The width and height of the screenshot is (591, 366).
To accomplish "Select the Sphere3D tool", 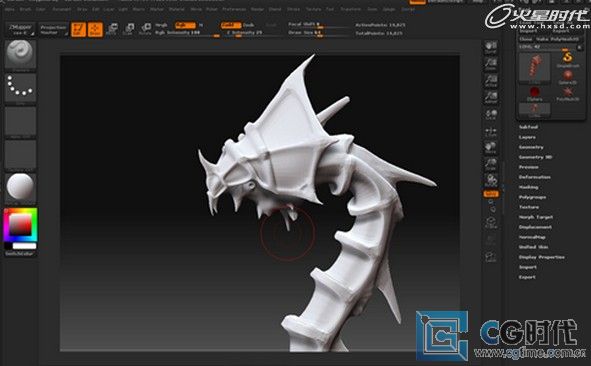I will [x=567, y=77].
